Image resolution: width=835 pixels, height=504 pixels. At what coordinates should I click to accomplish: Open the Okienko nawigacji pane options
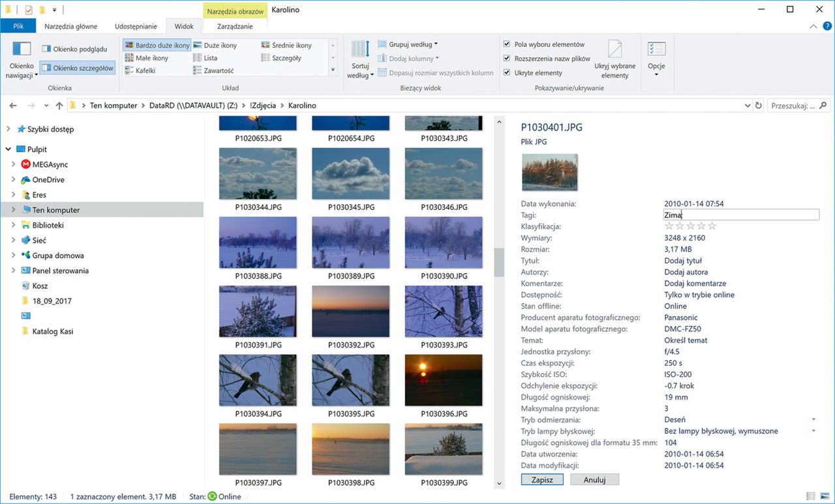[22, 60]
